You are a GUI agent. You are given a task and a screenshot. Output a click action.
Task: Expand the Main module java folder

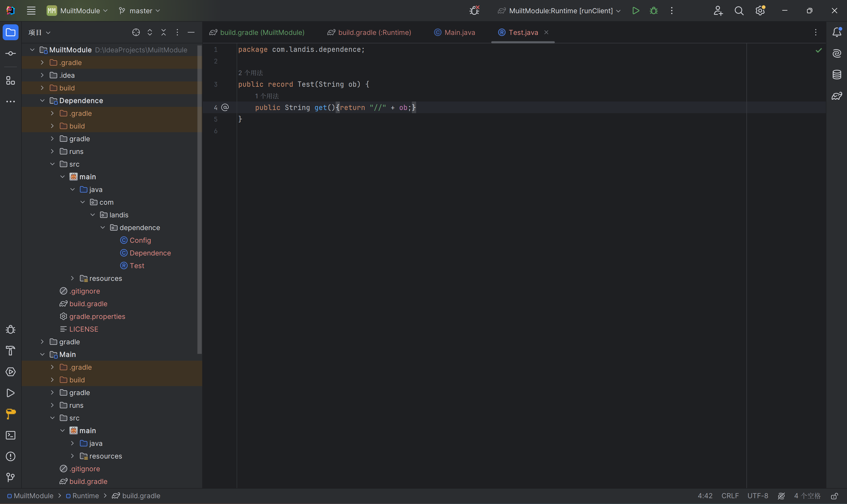[x=73, y=443]
